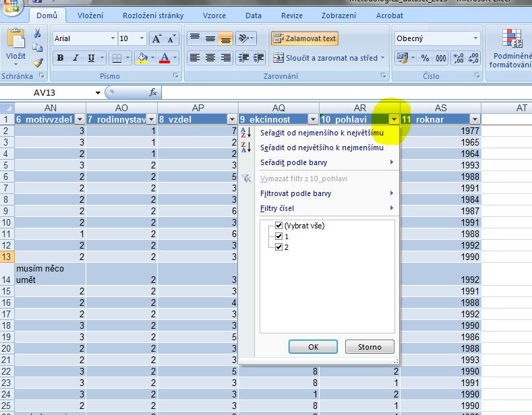Toggle Italic formatting
This screenshot has width=532, height=415.
point(76,58)
